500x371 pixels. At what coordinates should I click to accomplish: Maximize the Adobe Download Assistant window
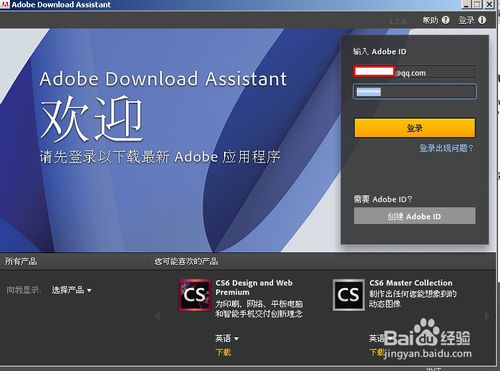tap(477, 4)
